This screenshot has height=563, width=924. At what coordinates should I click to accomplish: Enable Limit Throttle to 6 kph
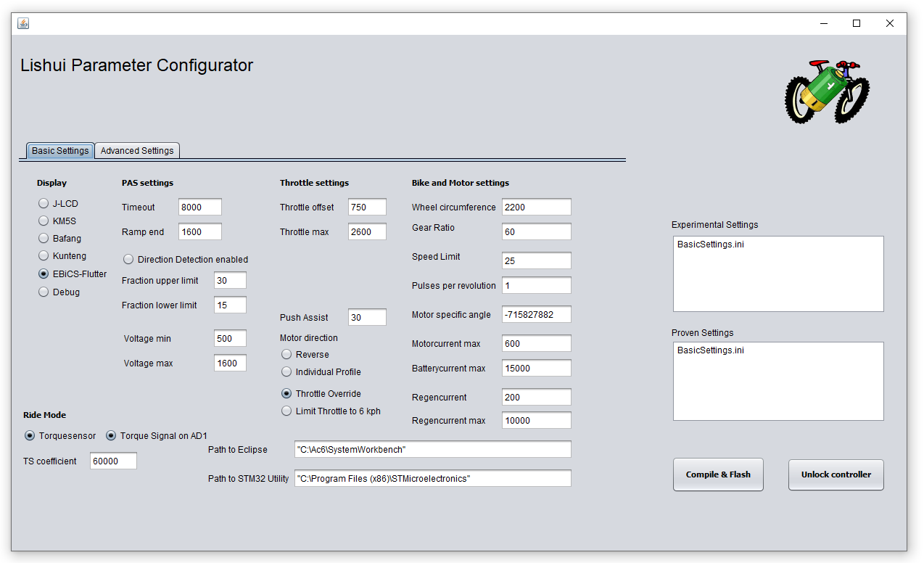tap(331, 411)
